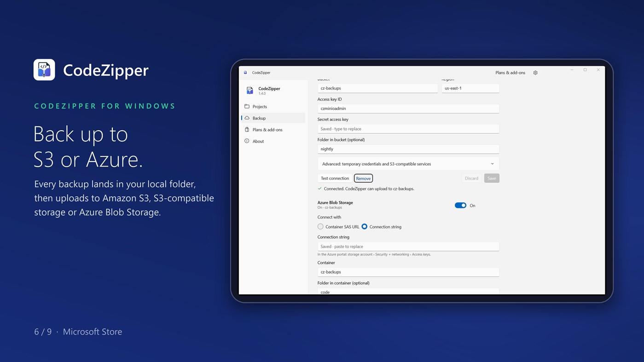The width and height of the screenshot is (644, 362).
Task: Click the 'Access key ID' label
Action: (x=330, y=99)
